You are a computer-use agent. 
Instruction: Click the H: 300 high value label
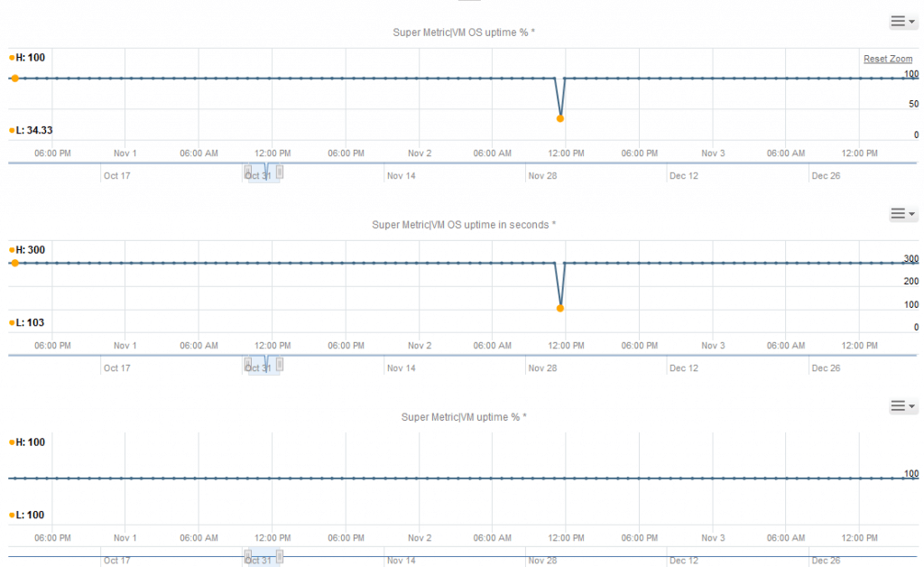[27, 250]
